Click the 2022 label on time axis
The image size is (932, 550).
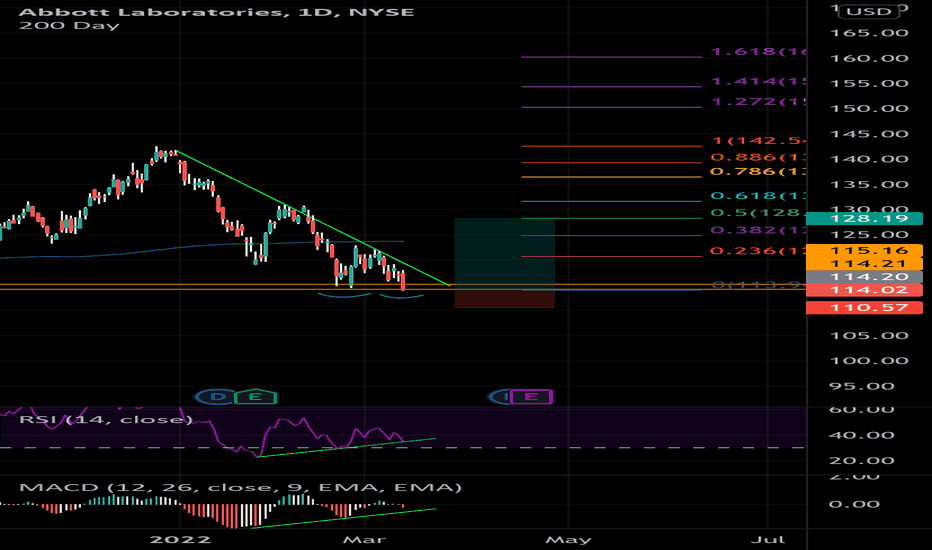point(180,540)
